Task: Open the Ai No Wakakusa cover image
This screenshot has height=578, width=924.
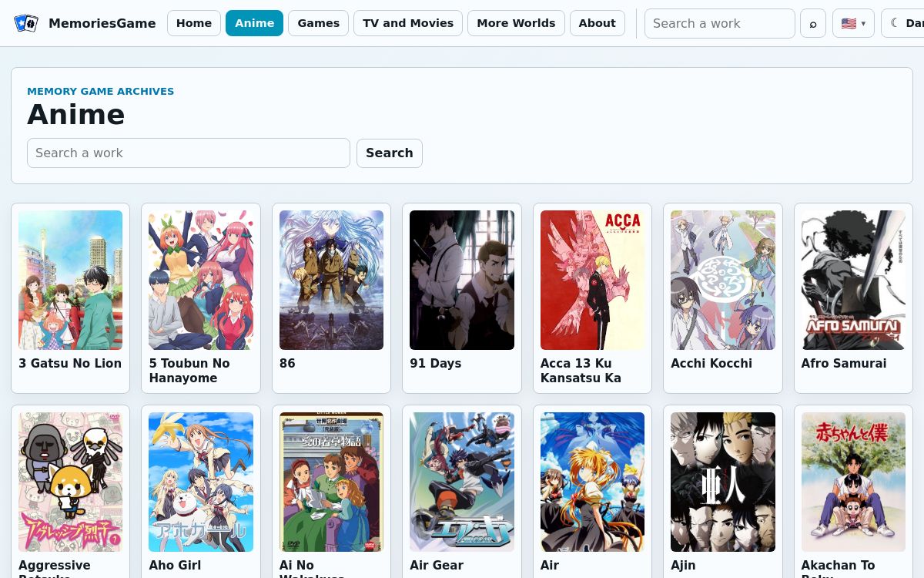Action: [x=331, y=482]
